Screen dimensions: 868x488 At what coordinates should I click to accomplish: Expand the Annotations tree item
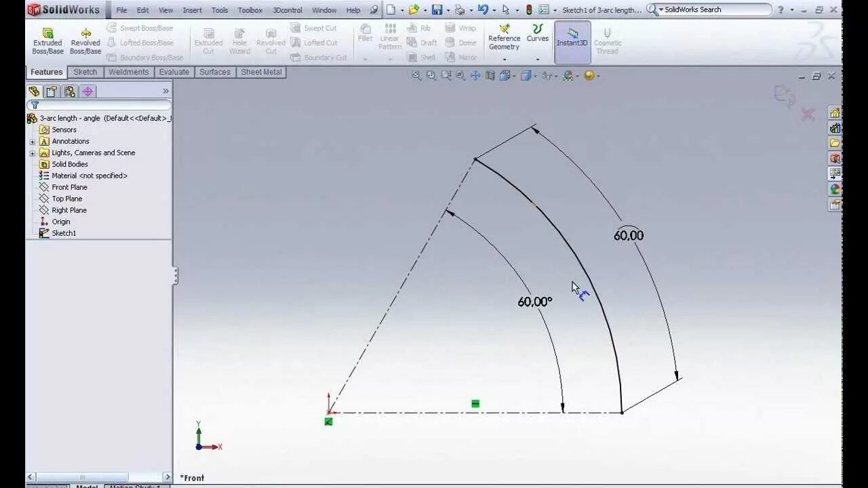point(33,141)
